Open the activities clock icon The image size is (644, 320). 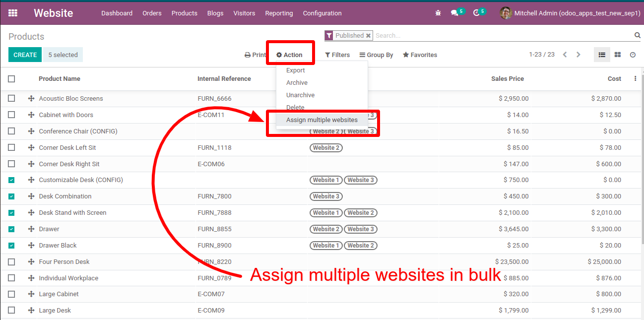pos(477,13)
